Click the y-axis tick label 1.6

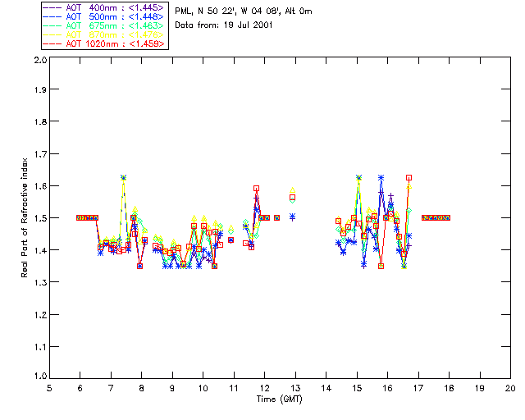tap(40, 186)
